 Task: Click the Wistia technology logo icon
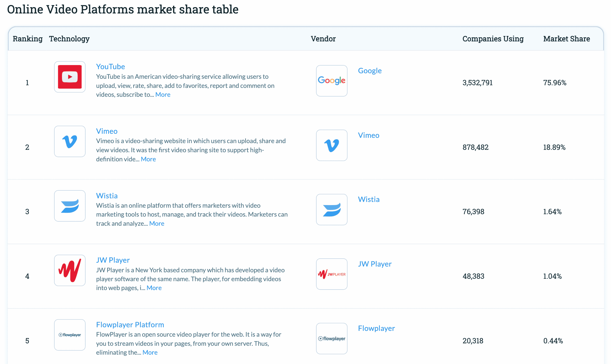70,206
